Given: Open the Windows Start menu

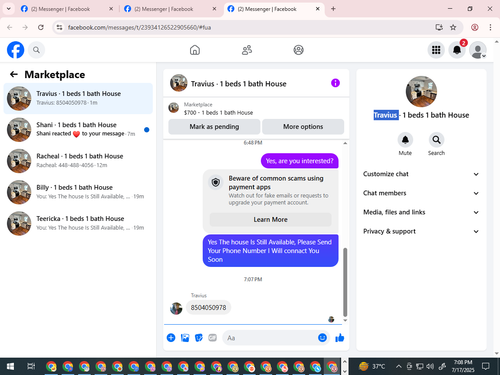Looking at the screenshot, I should coord(10,367).
